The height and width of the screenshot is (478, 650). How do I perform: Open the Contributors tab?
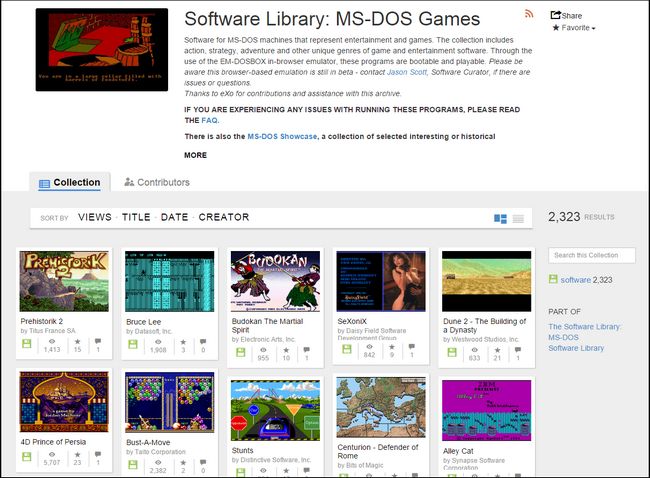point(157,182)
